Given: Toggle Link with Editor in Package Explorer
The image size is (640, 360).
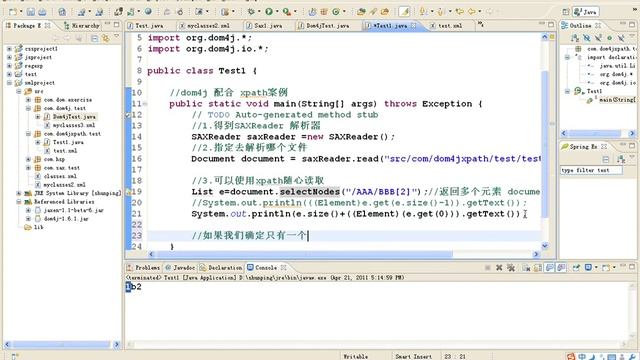Looking at the screenshot, I should (106, 38).
